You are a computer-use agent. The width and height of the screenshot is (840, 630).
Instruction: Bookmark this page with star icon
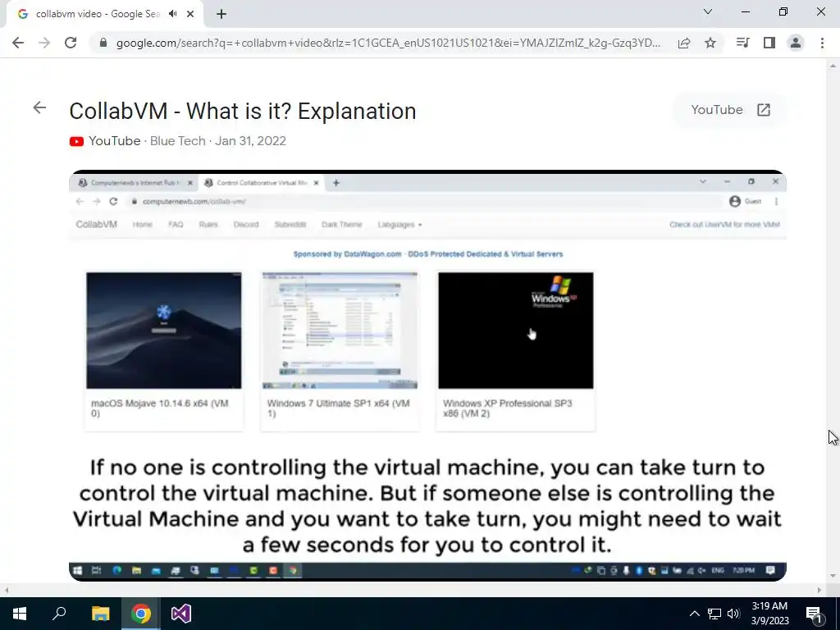(x=710, y=43)
